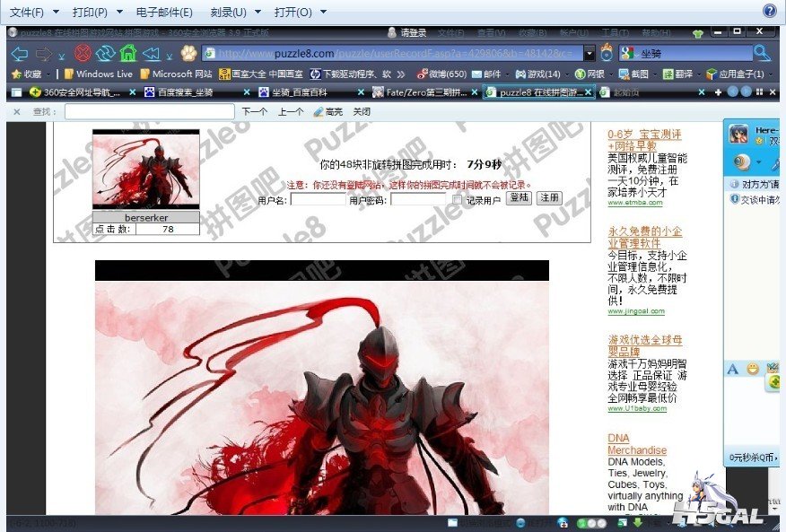The width and height of the screenshot is (786, 532).
Task: Expand the bookmarks overflow chevron
Action: (400, 74)
